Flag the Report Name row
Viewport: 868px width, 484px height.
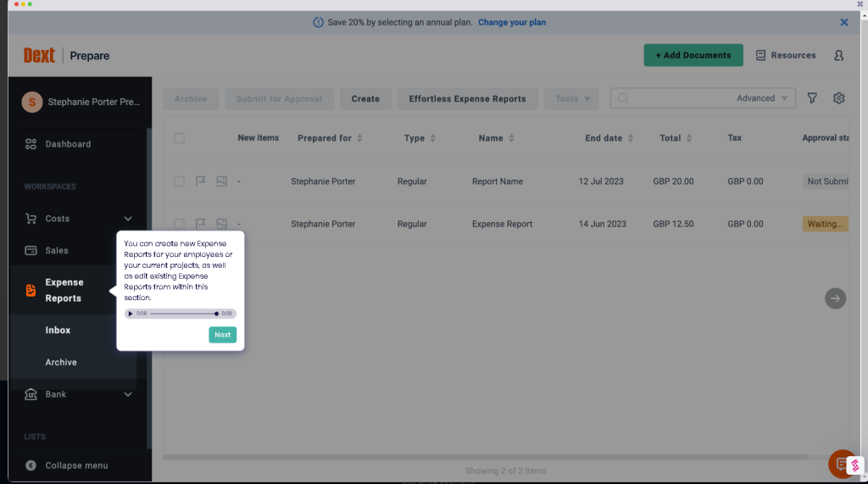(x=200, y=181)
